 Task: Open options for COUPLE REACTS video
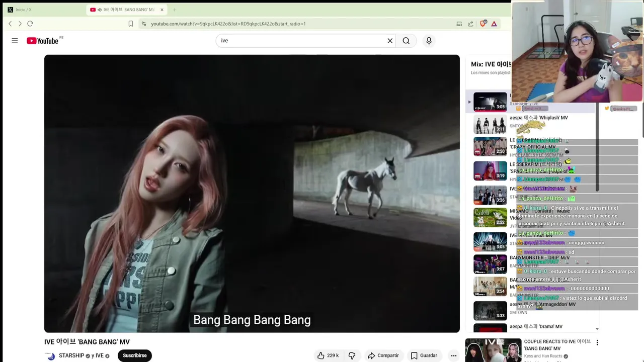[597, 342]
